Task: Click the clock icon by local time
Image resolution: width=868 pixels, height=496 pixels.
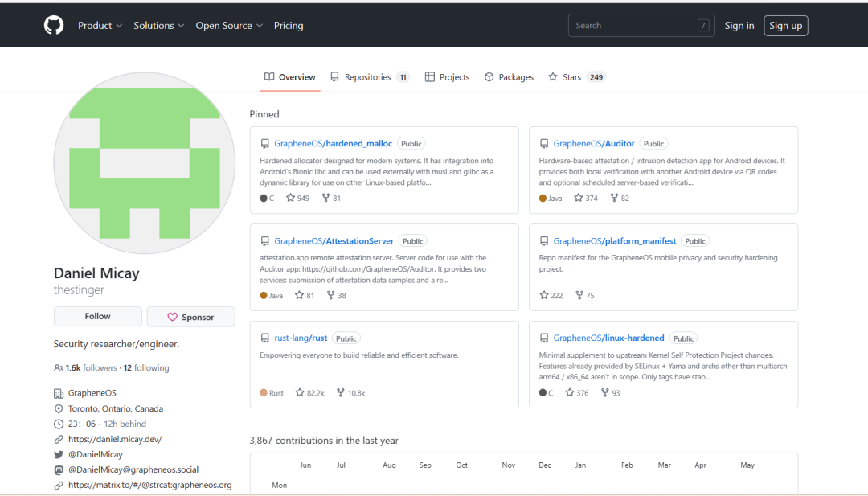Action: pyautogui.click(x=58, y=424)
